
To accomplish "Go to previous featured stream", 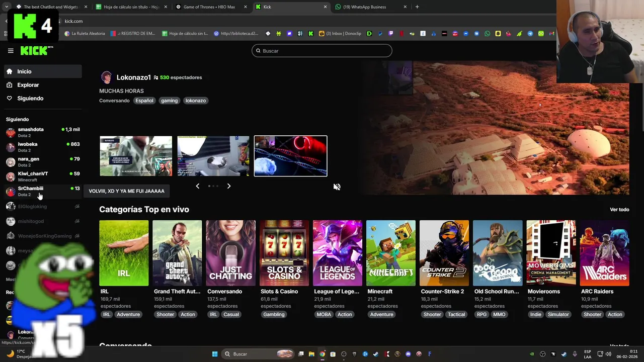I will pyautogui.click(x=197, y=186).
